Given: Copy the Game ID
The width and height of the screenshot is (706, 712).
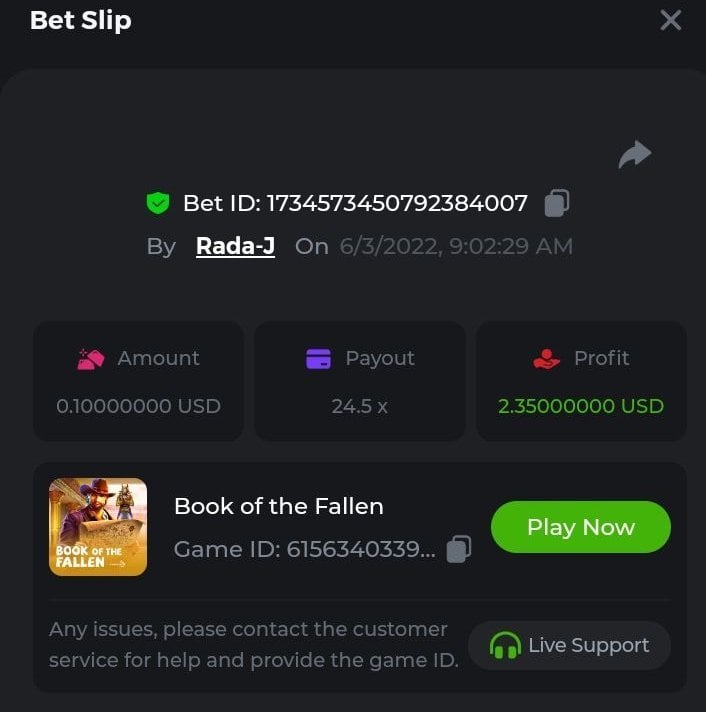Looking at the screenshot, I should coord(458,549).
